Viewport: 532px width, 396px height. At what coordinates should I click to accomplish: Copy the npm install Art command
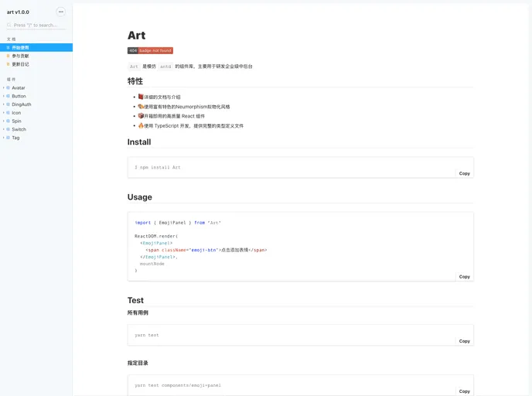464,173
